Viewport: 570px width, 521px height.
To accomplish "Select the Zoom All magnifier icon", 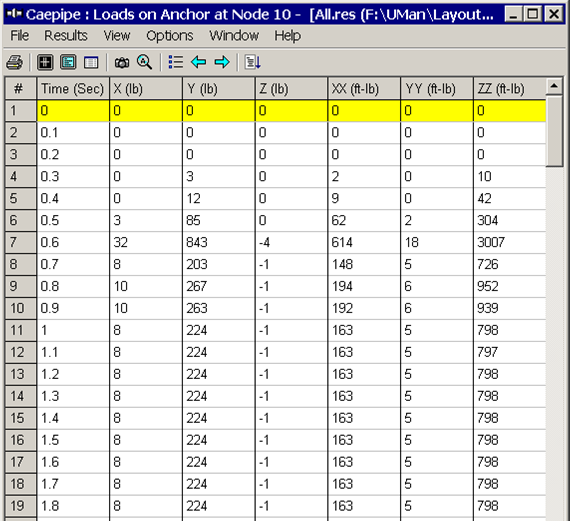I will point(144,62).
